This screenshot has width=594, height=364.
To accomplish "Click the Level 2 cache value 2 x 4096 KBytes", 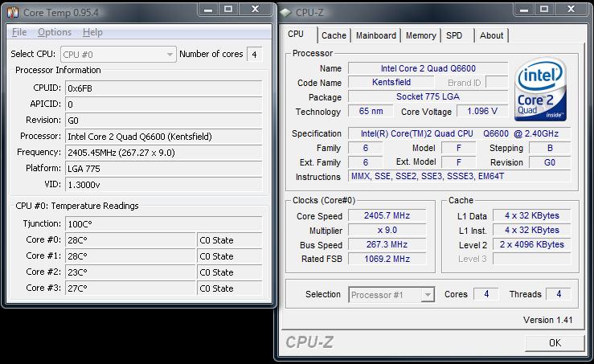I will (x=532, y=244).
